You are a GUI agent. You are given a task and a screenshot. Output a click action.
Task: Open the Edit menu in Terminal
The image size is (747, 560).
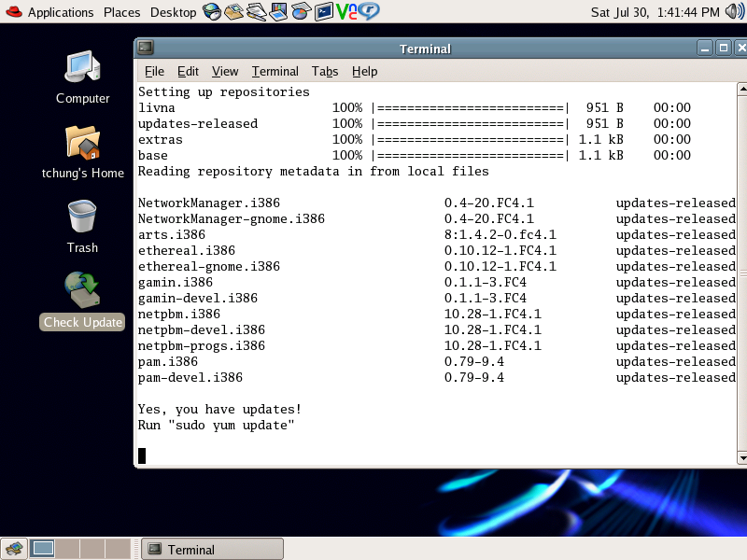(188, 72)
